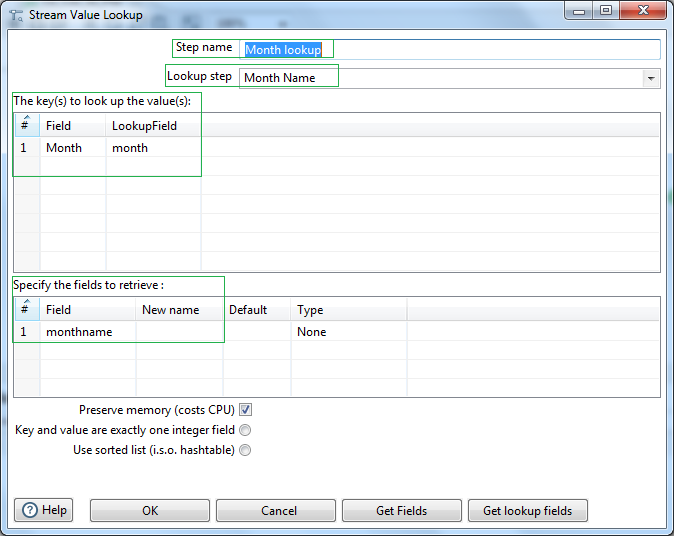The width and height of the screenshot is (674, 536).
Task: Click the empty New name cell for monthname
Action: [179, 331]
